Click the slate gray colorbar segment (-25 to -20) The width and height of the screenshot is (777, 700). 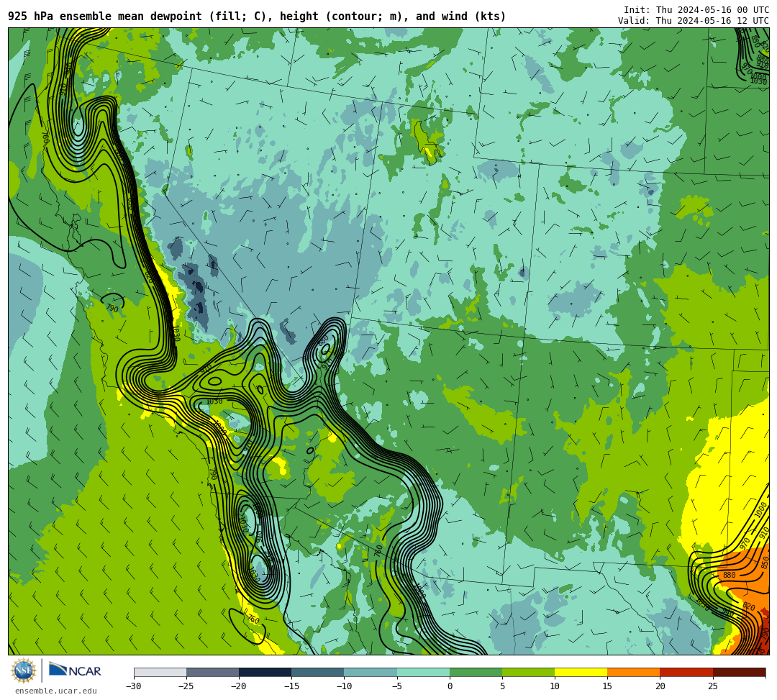tap(212, 672)
